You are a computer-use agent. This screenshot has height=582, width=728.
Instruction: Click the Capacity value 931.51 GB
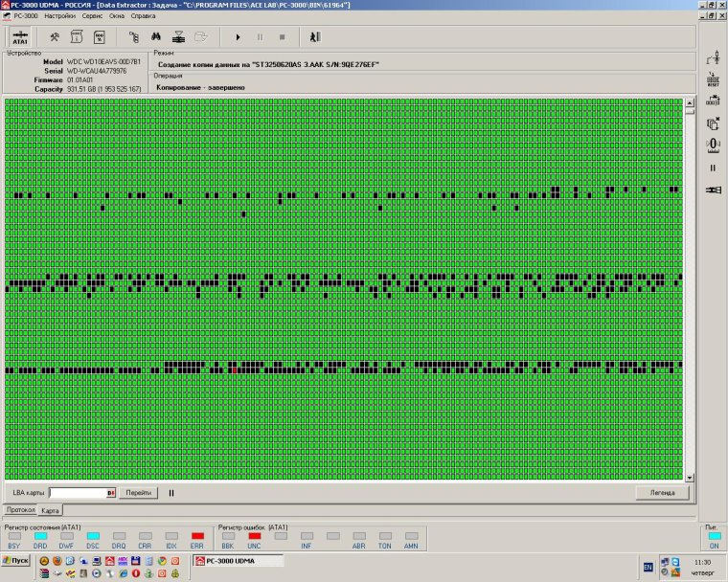[x=104, y=89]
